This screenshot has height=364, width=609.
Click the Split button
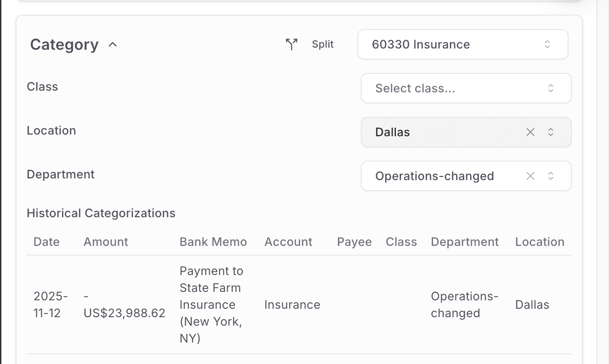[322, 44]
